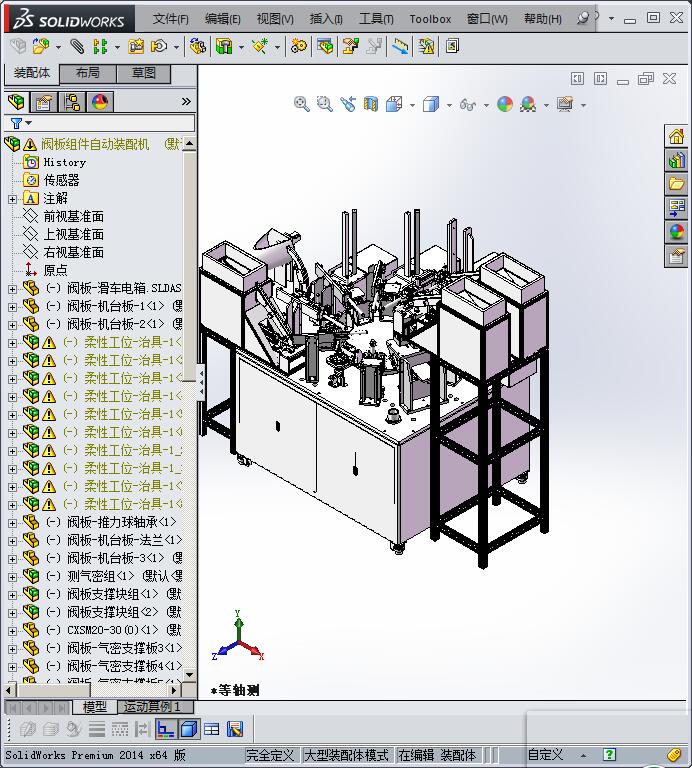Open the ConfigurationManager tab icon
The height and width of the screenshot is (768, 692).
(72, 102)
